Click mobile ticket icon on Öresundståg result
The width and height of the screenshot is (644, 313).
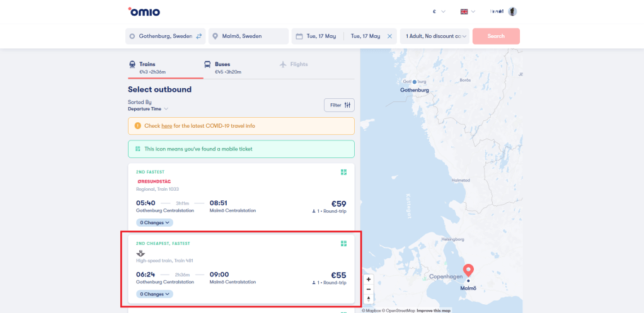click(343, 172)
